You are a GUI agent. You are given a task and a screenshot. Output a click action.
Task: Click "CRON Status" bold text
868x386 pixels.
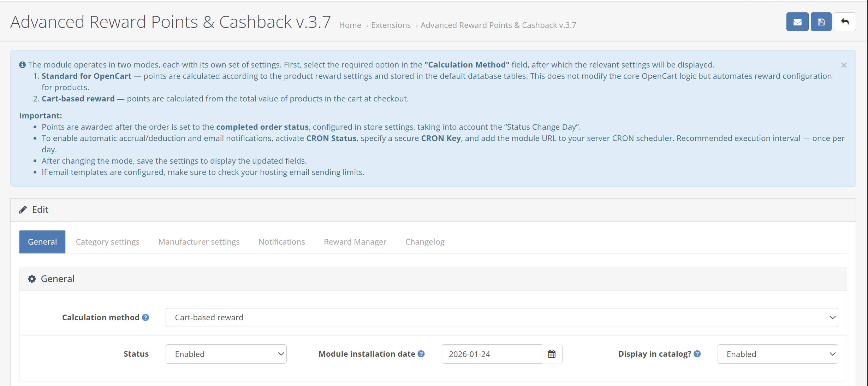coord(331,138)
